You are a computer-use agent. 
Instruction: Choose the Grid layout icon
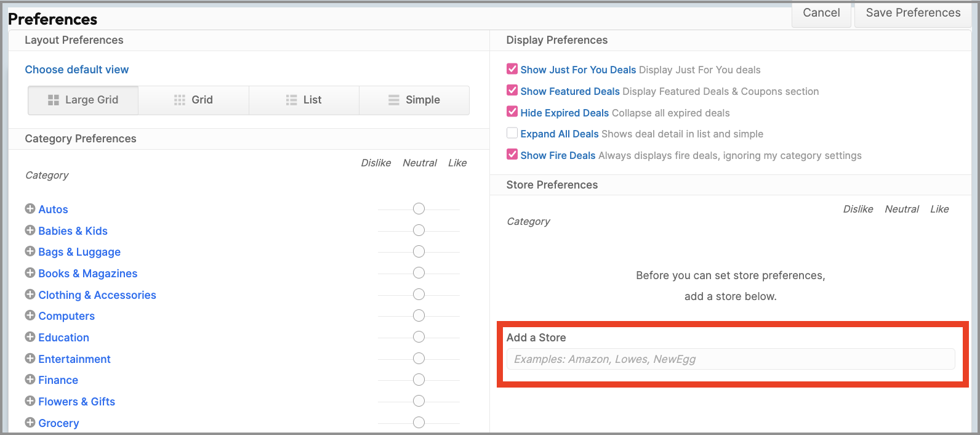[x=180, y=100]
